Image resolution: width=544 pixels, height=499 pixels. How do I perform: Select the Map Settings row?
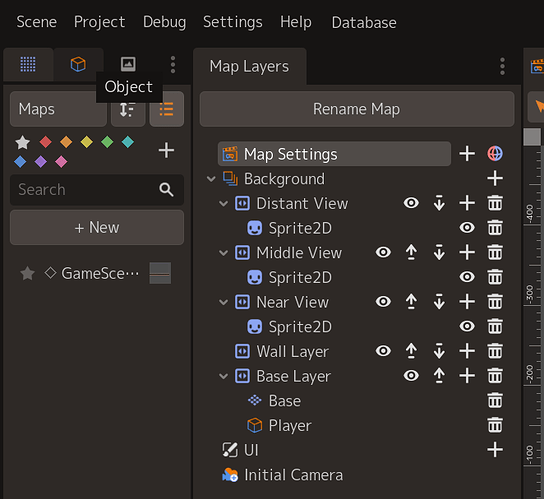tap(334, 154)
